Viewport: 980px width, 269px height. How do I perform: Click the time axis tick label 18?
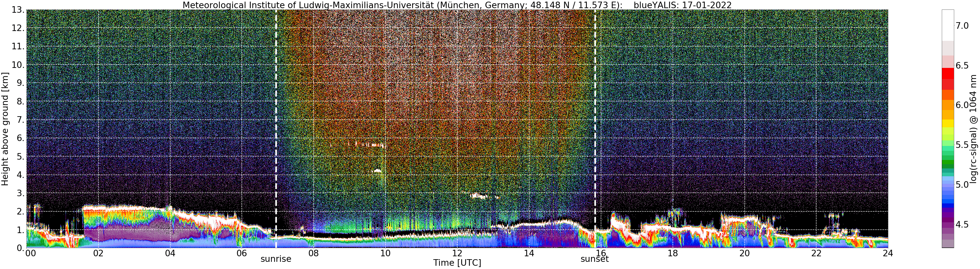[672, 253]
